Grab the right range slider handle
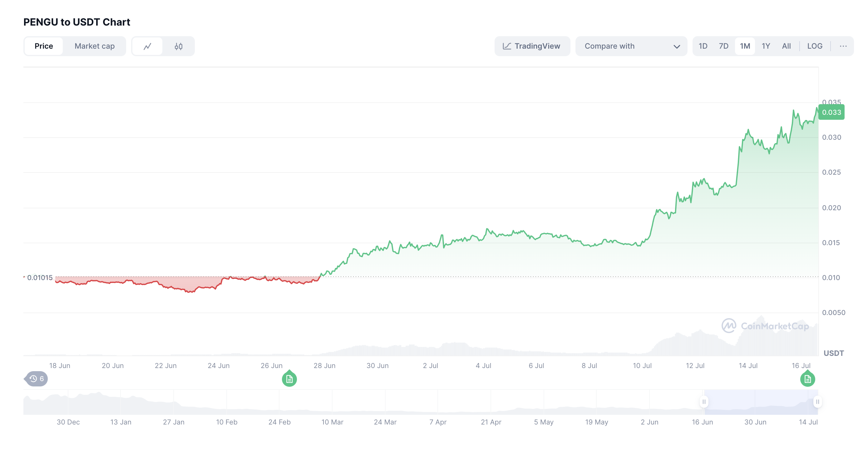The width and height of the screenshot is (868, 451). (817, 401)
